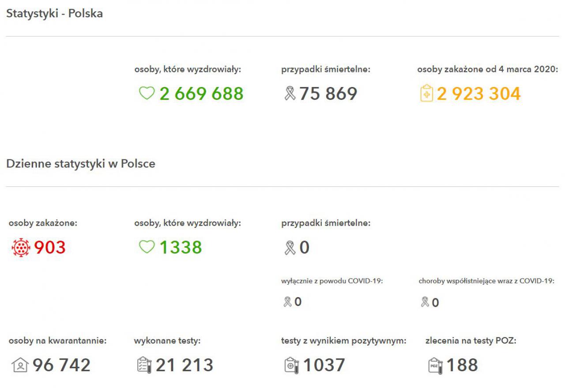Click the total infected number 2 923 304
This screenshot has height=392, width=565.
click(479, 94)
